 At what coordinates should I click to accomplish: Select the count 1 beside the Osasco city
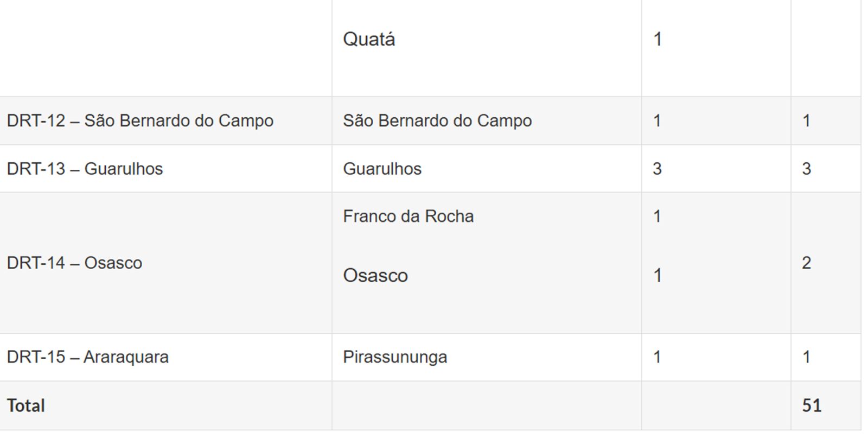coord(658,276)
